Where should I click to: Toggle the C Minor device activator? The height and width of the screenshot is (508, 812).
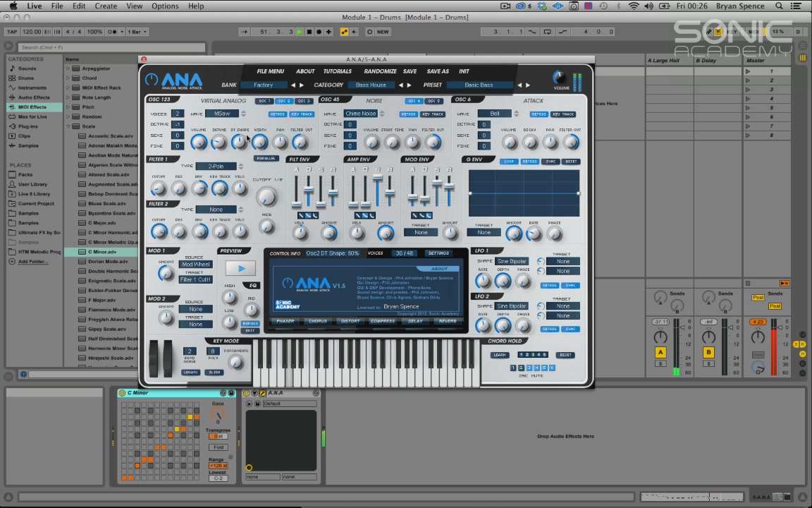pos(122,393)
